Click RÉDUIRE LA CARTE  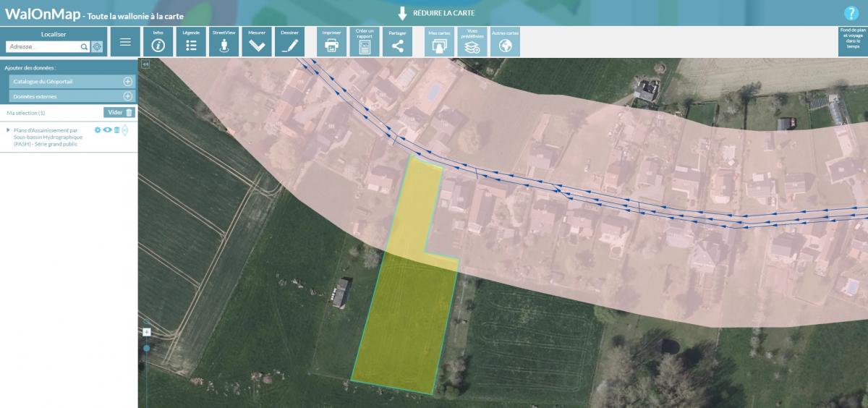(x=436, y=13)
